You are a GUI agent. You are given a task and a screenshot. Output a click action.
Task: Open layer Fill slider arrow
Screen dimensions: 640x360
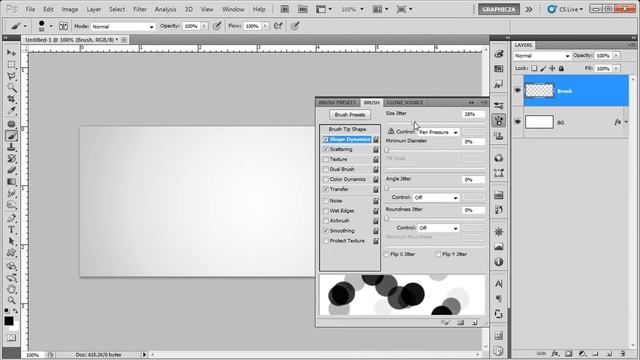616,69
